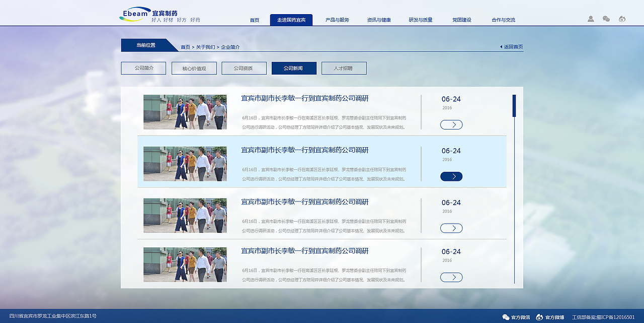Image resolution: width=644 pixels, height=323 pixels.
Task: Open fourth news headline in list
Action: (305, 251)
